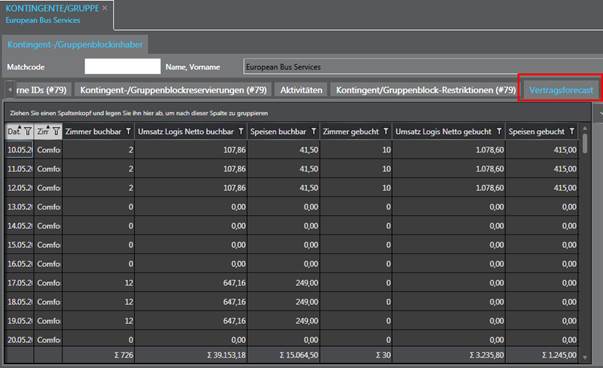Click 107,86 in the 10.05. row
Screen dimensions: 603x368
[192, 150]
